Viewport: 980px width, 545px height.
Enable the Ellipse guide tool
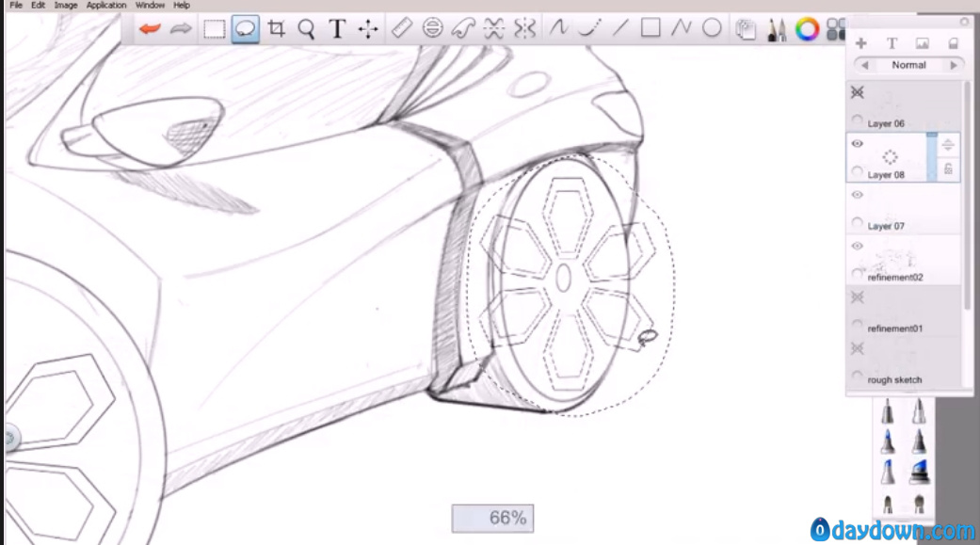pyautogui.click(x=432, y=28)
